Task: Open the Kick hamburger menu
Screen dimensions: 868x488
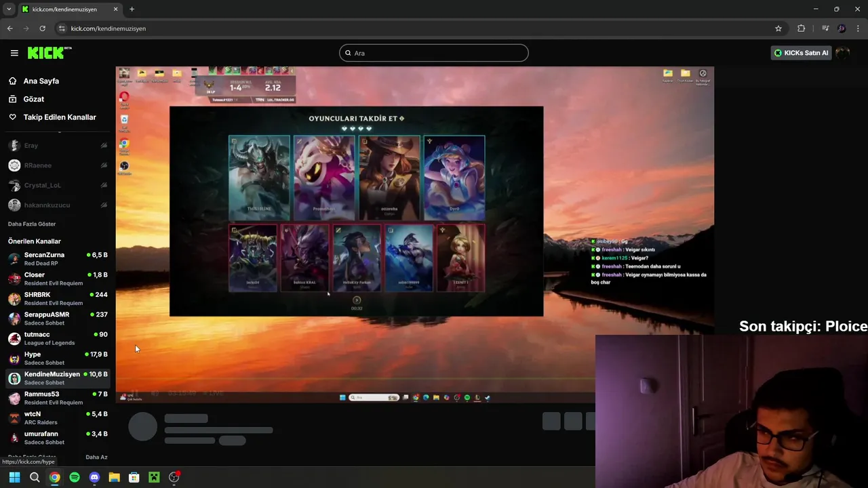Action: coord(14,53)
